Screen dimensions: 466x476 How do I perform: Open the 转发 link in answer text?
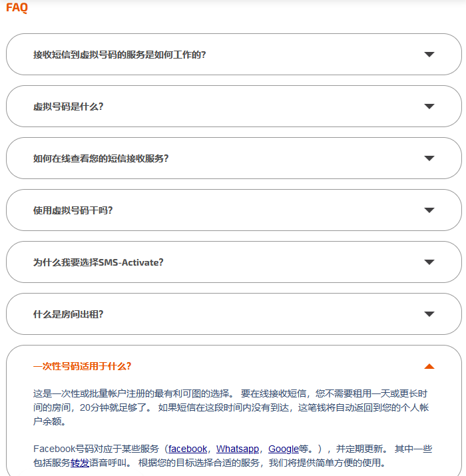(80, 463)
